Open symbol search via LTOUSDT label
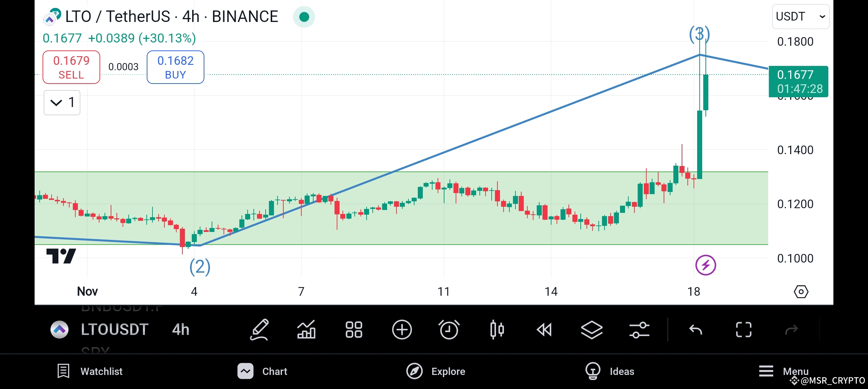The width and height of the screenshot is (868, 389). [115, 330]
